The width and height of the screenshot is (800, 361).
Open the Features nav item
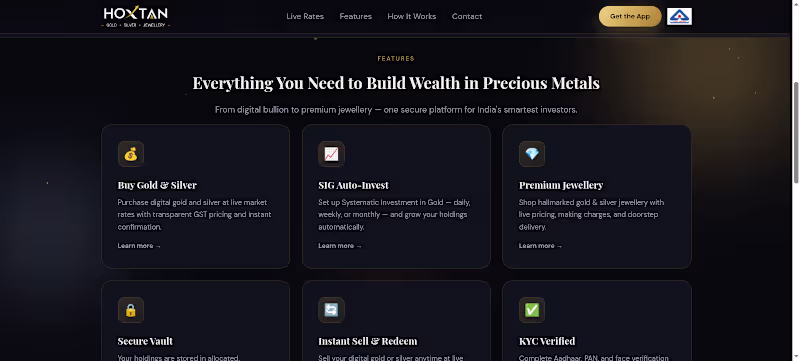tap(356, 16)
